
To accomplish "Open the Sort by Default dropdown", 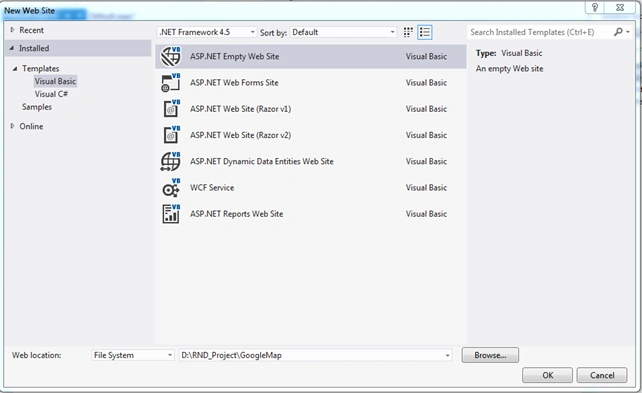I will coord(343,32).
